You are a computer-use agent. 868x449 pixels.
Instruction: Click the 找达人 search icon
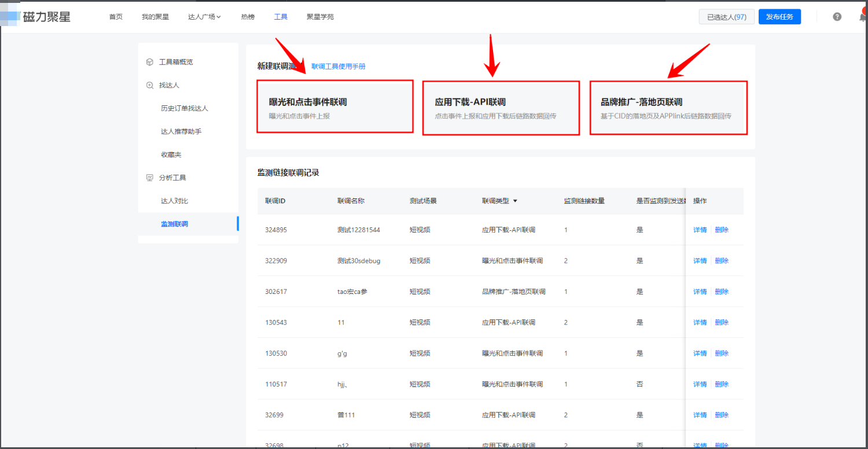click(x=150, y=85)
